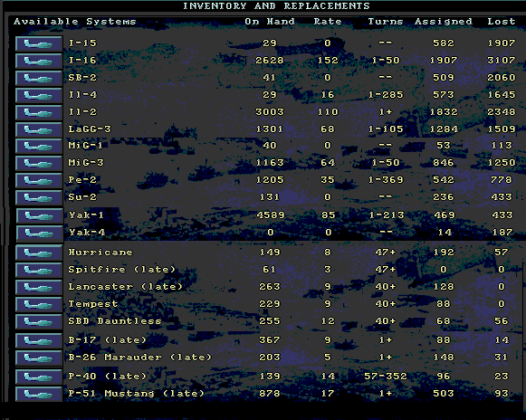Click I-16 lost value 3107
Image resolution: width=526 pixels, height=420 pixels.
502,61
